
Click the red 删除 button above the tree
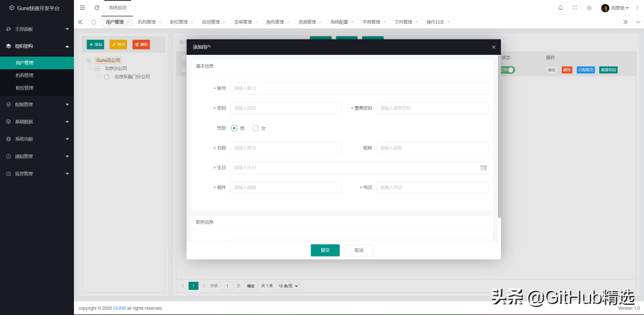141,44
